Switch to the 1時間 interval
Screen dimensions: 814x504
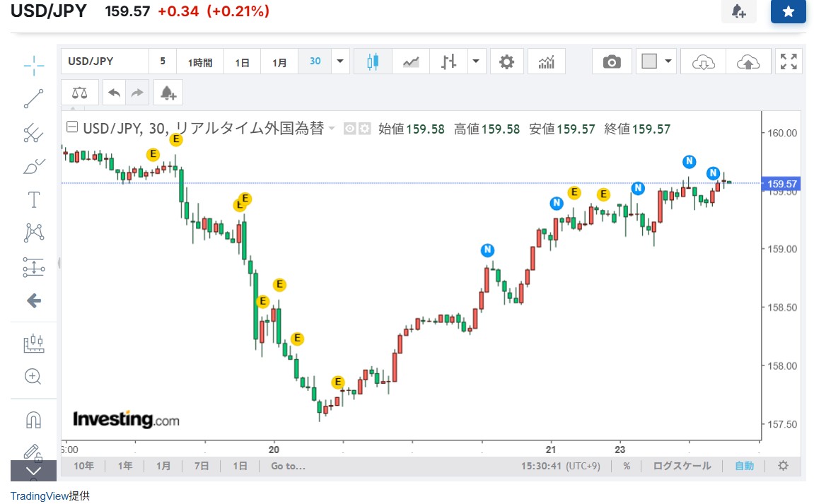click(200, 61)
